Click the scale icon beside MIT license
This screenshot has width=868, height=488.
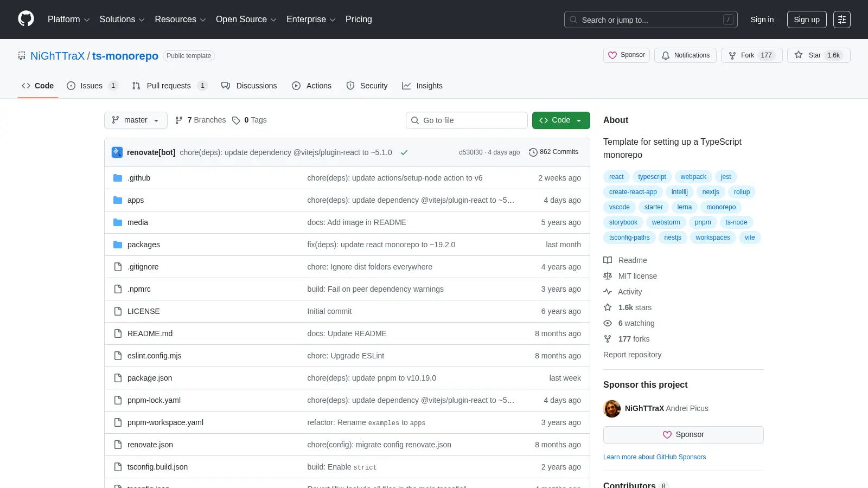(x=608, y=276)
